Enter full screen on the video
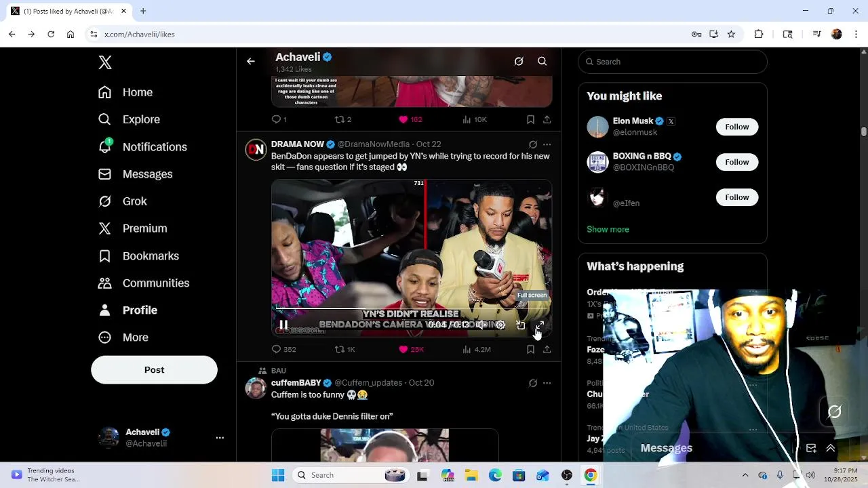 click(x=540, y=325)
